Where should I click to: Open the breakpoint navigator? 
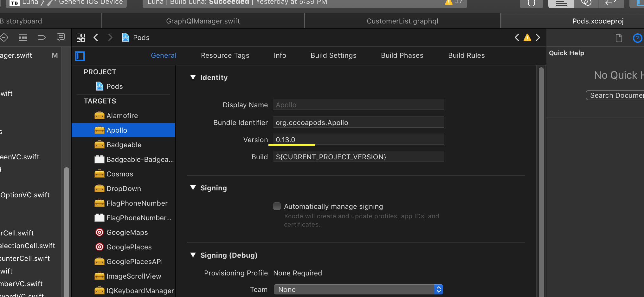[42, 37]
